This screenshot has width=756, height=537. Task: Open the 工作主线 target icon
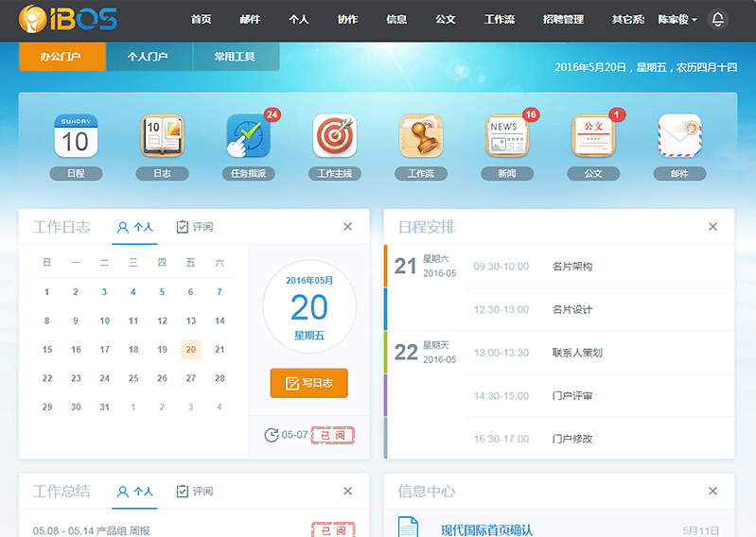pyautogui.click(x=335, y=136)
